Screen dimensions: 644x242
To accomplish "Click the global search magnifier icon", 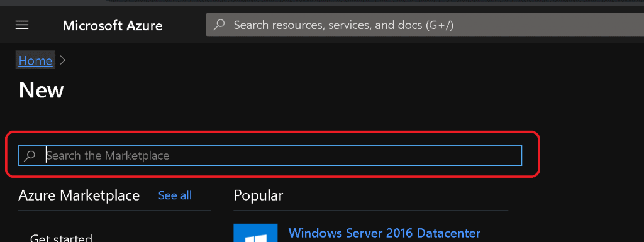I will click(219, 25).
